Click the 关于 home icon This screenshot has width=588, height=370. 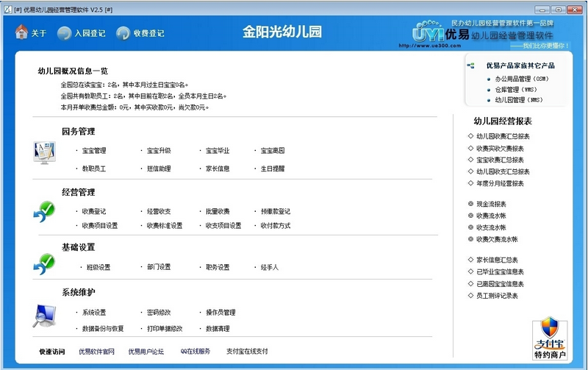click(x=21, y=32)
